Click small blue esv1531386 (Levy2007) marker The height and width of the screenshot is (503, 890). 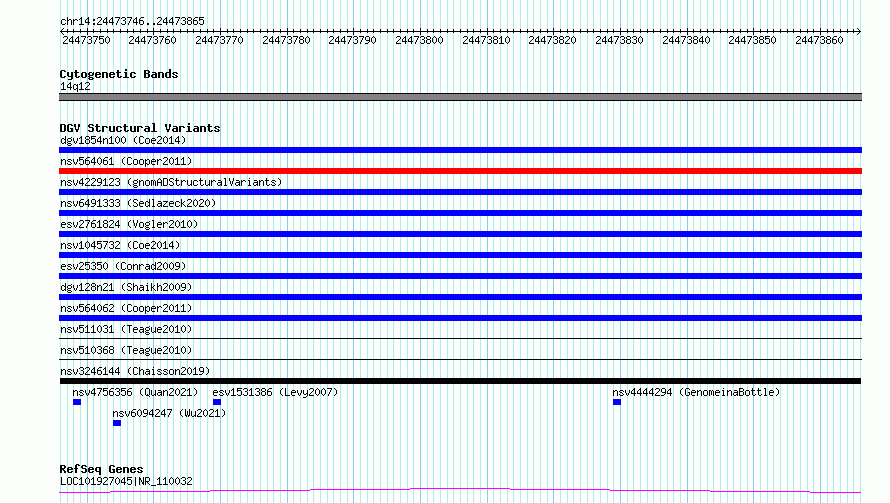(x=217, y=402)
